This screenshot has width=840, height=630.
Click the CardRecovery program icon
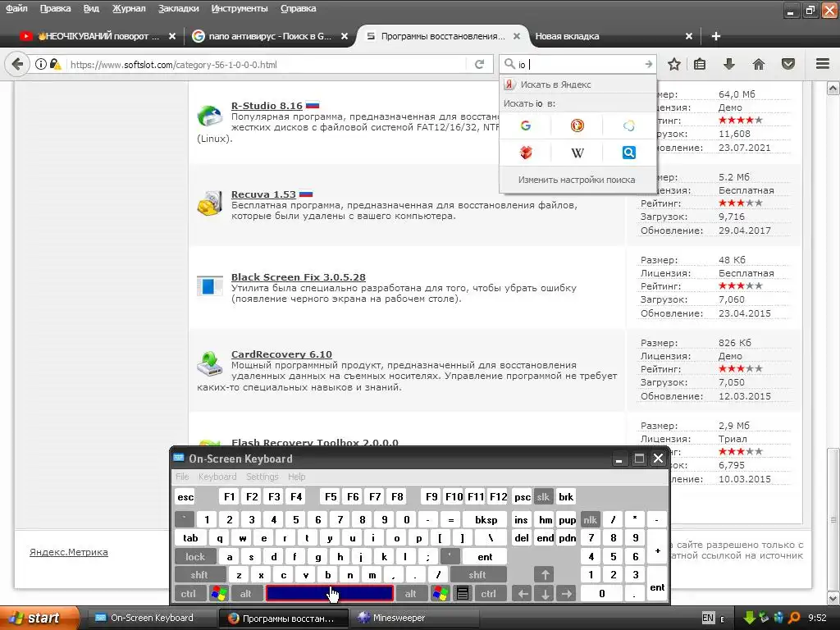[x=209, y=364]
